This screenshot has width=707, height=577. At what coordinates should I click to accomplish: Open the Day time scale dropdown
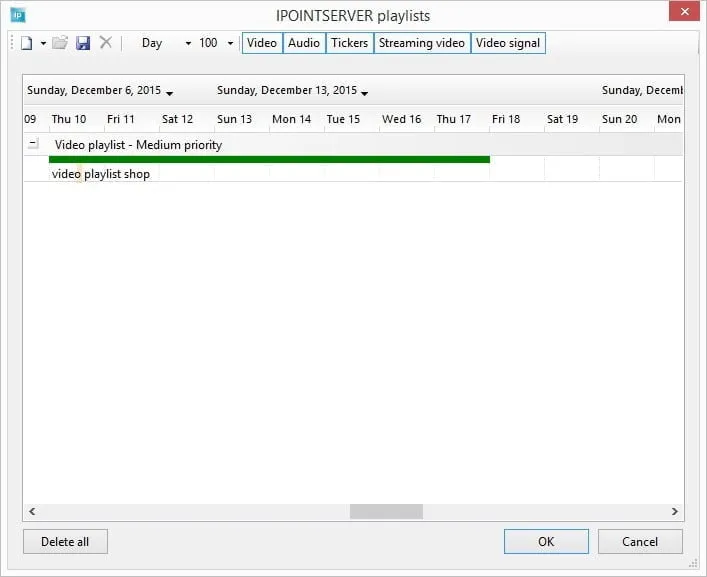coord(188,44)
